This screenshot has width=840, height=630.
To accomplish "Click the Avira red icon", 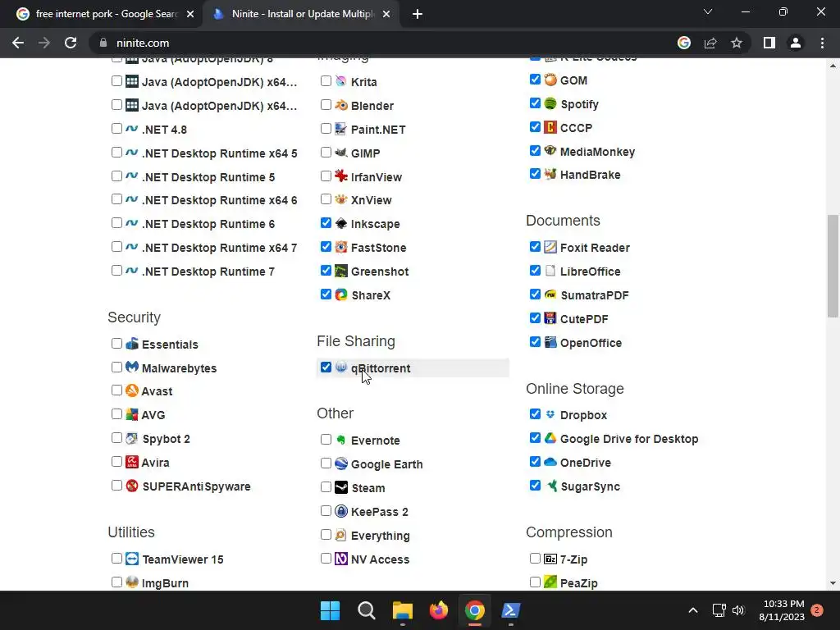I will click(132, 462).
